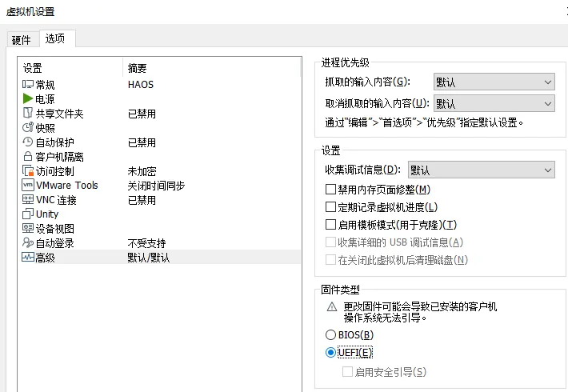Click the VMware Tools vm icon
This screenshot has width=568, height=392.
pos(28,185)
